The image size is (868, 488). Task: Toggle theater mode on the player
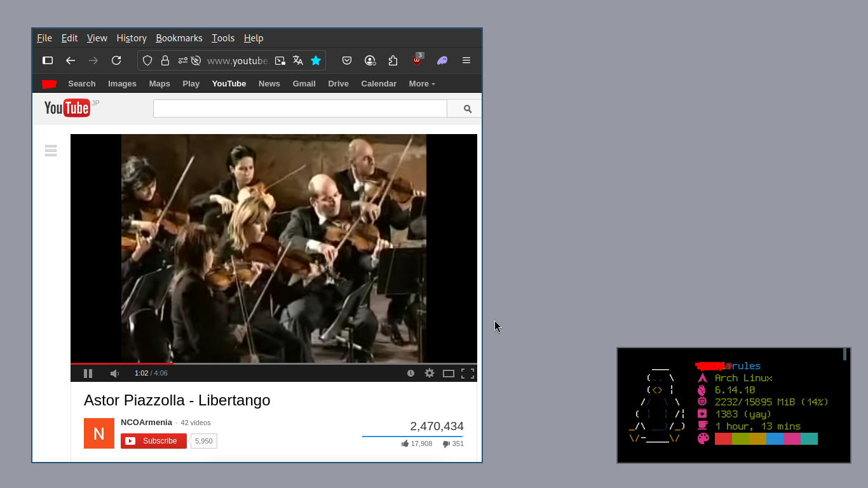[x=449, y=374]
